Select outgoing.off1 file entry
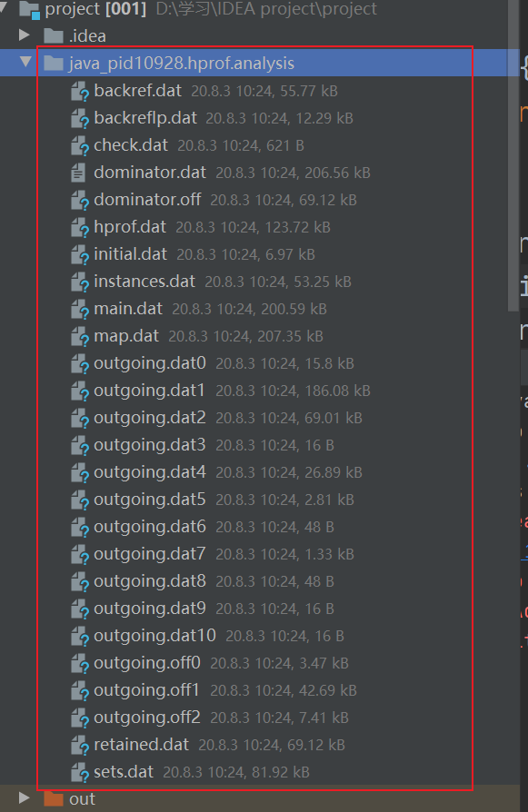This screenshot has height=812, width=528. pos(146,691)
